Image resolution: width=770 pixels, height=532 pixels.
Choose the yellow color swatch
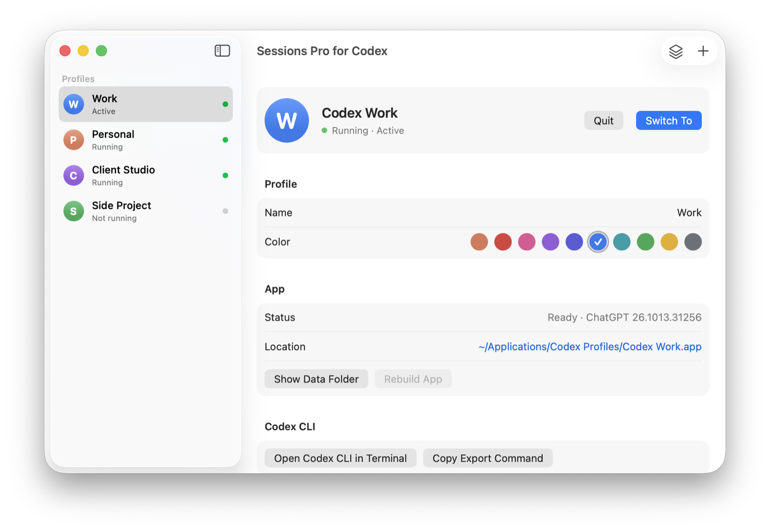[669, 242]
